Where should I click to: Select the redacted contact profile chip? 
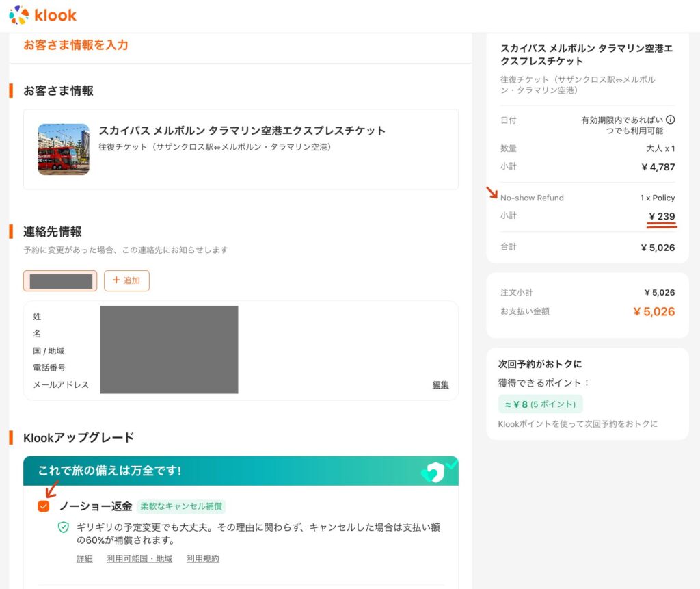[x=60, y=280]
